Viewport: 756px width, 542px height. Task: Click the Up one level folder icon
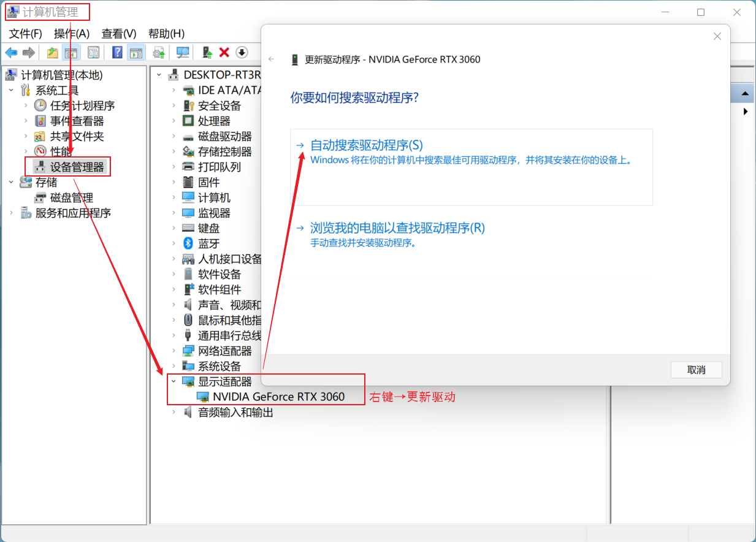point(53,53)
